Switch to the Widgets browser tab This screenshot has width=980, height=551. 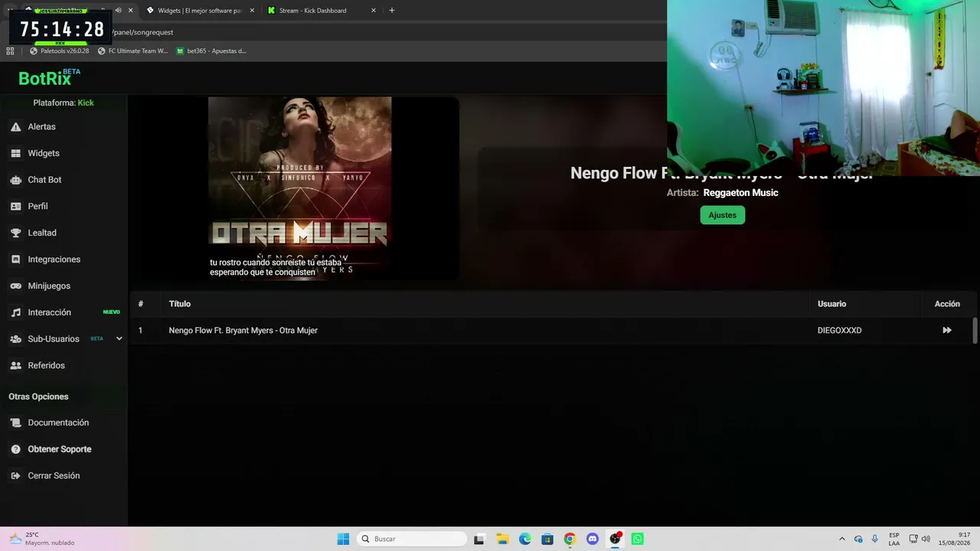[200, 11]
